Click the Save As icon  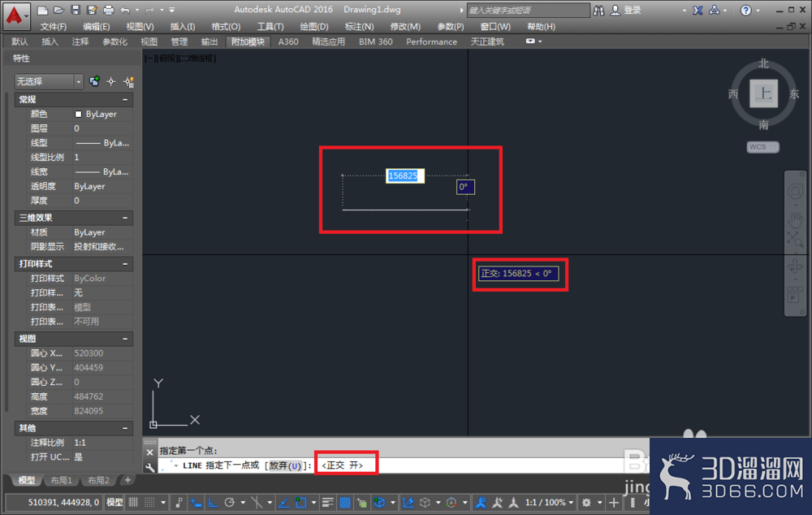pos(92,10)
